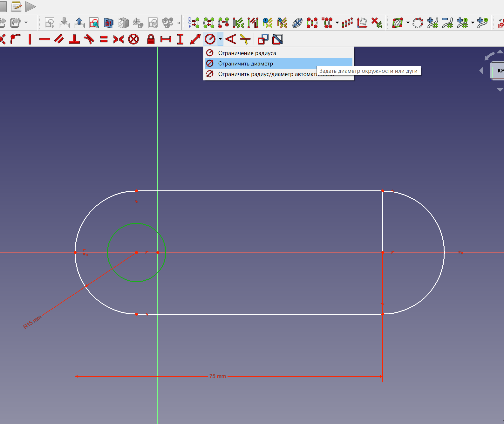504x424 pixels.
Task: Apply the point-on-object constraint
Action: coord(15,39)
